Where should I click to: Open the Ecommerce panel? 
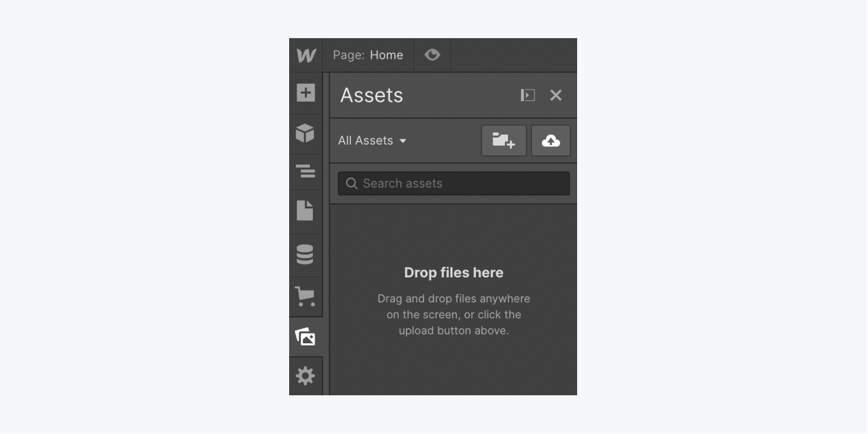point(305,296)
